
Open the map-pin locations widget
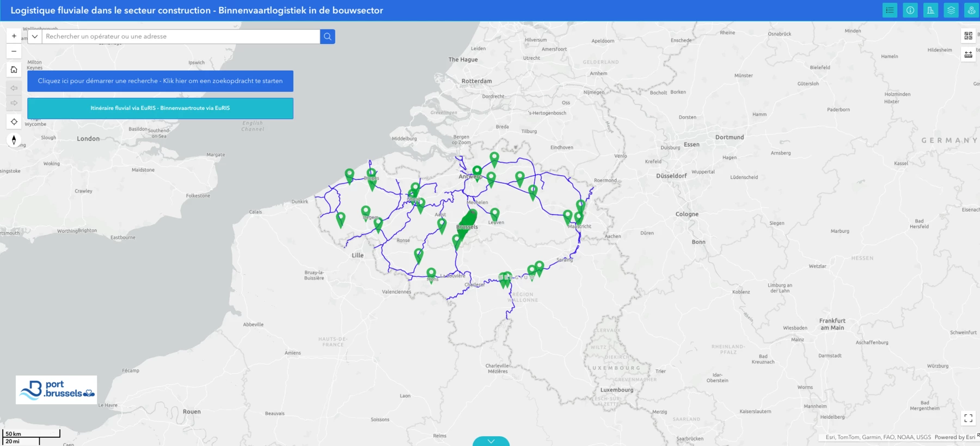(x=972, y=10)
